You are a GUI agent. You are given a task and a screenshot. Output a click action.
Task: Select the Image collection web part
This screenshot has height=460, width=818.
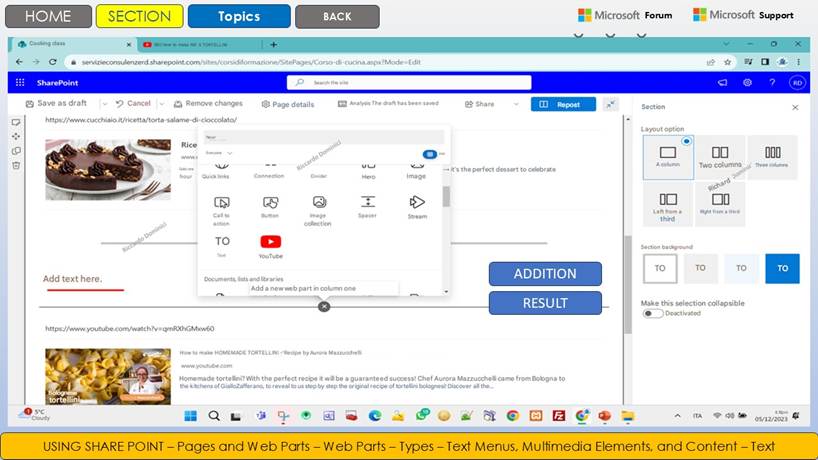[x=318, y=210]
